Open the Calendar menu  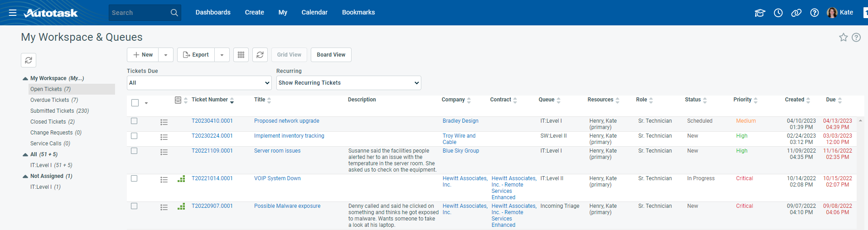[314, 13]
